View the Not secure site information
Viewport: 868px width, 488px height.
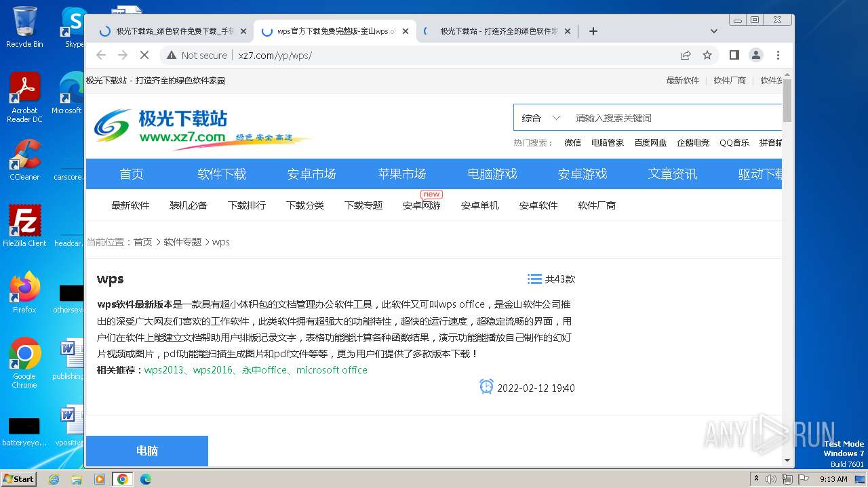click(197, 56)
